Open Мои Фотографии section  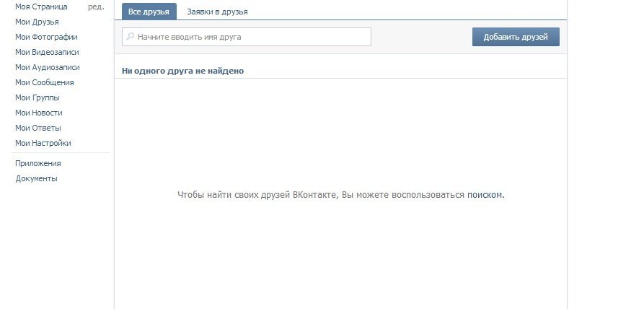(46, 37)
